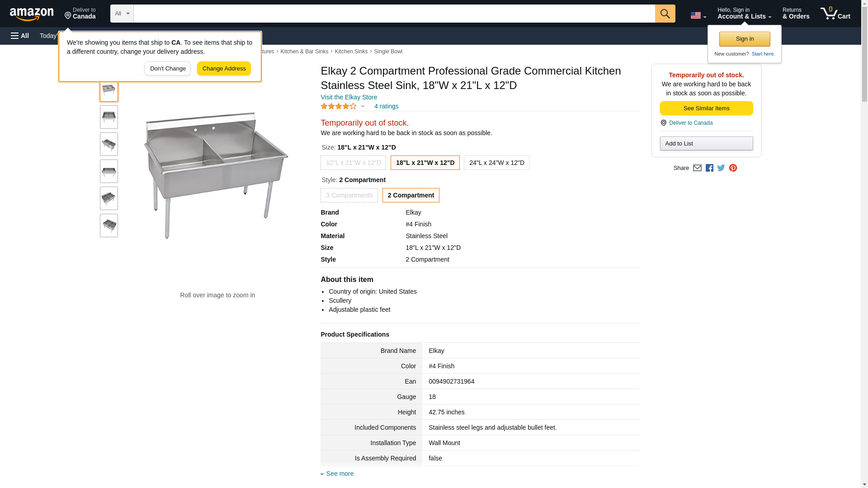Share on Twitter icon
Image resolution: width=868 pixels, height=488 pixels.
click(x=721, y=168)
